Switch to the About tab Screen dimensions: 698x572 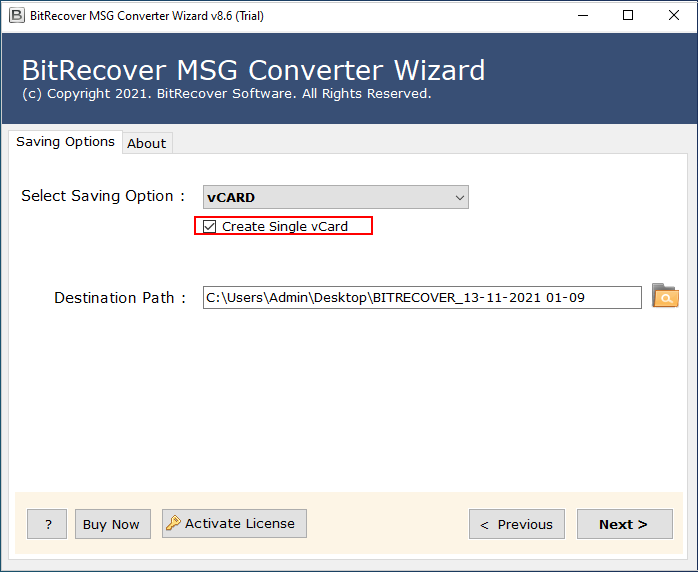(146, 143)
